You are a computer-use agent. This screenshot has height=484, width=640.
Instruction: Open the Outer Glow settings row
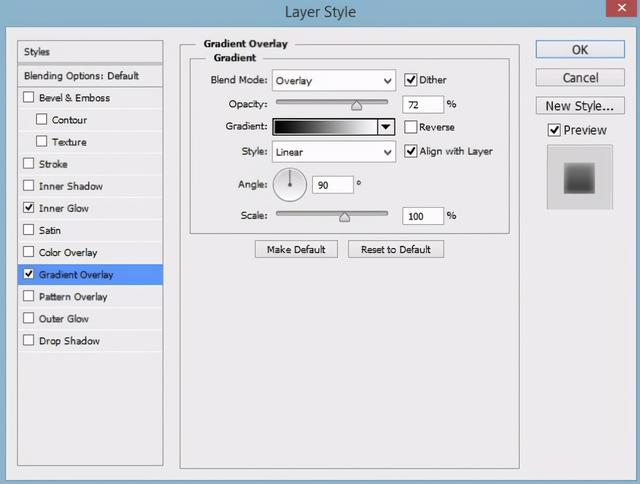pos(90,318)
